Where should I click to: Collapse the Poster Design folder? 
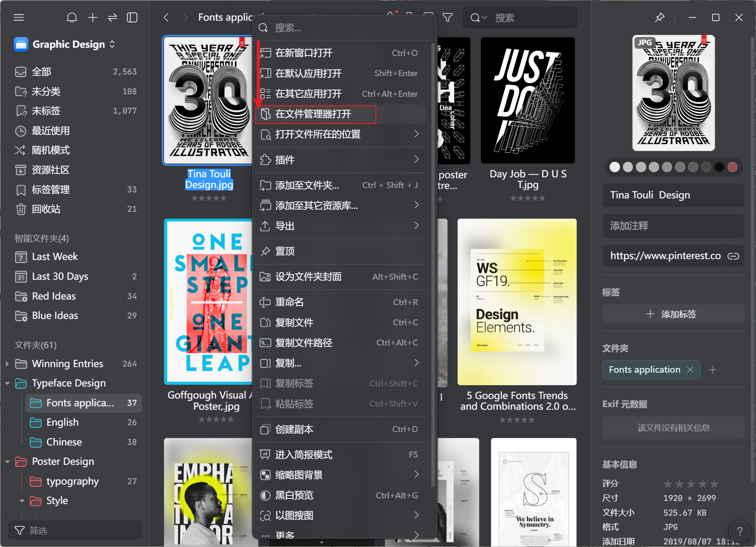7,461
